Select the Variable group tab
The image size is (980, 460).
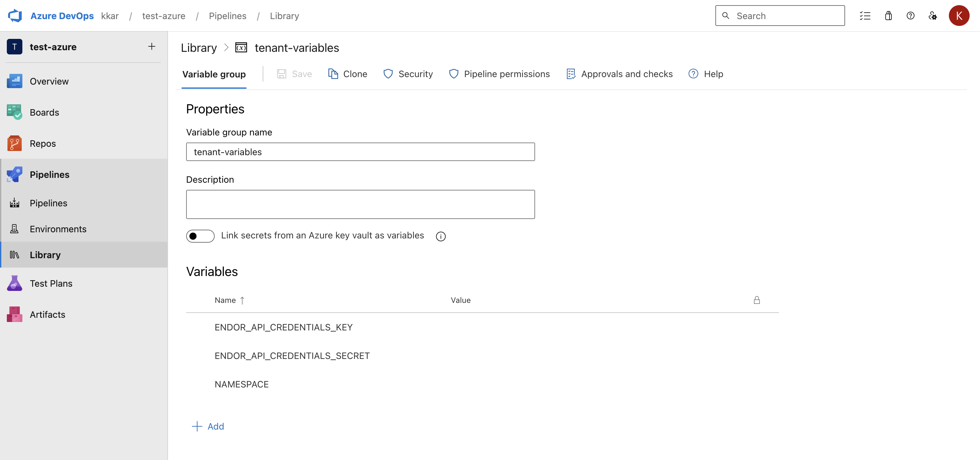[214, 74]
